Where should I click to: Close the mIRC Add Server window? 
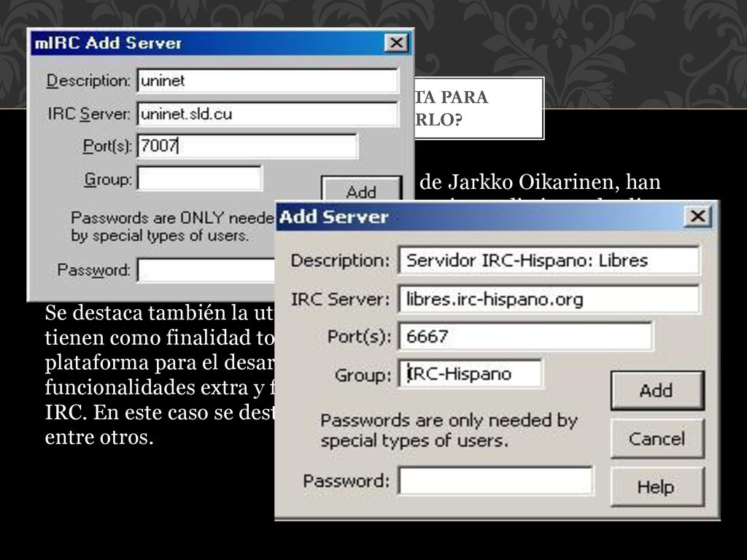click(396, 43)
